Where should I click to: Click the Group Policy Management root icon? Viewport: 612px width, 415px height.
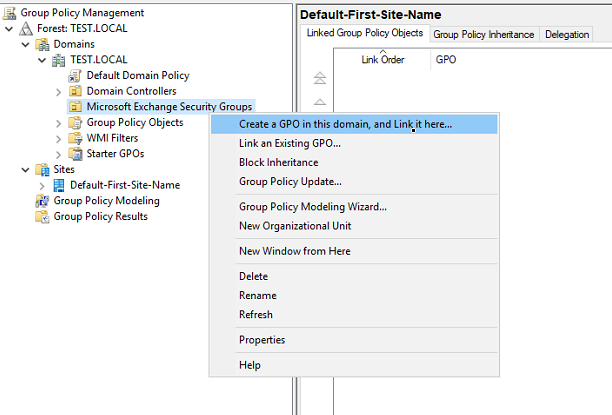coord(9,13)
